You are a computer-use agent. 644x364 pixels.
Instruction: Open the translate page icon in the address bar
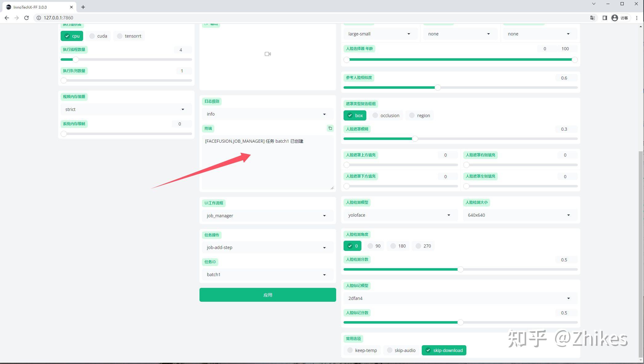pyautogui.click(x=592, y=18)
